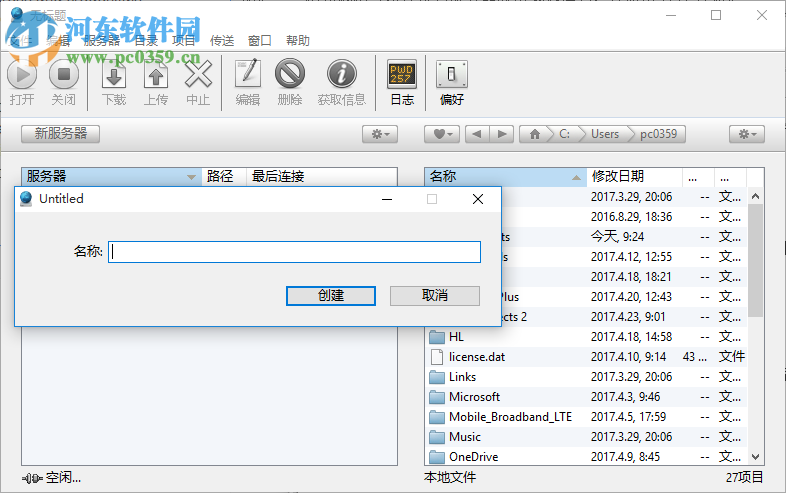
Task: Go forward with right arrow navigation button
Action: (x=501, y=134)
